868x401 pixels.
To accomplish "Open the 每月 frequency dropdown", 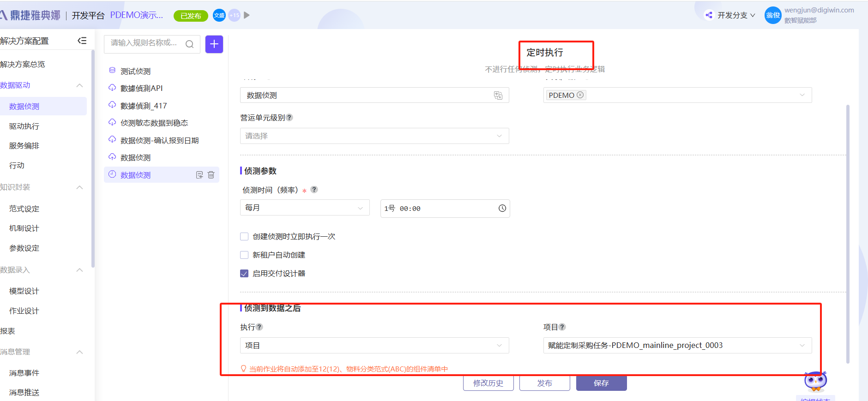I will pyautogui.click(x=305, y=208).
